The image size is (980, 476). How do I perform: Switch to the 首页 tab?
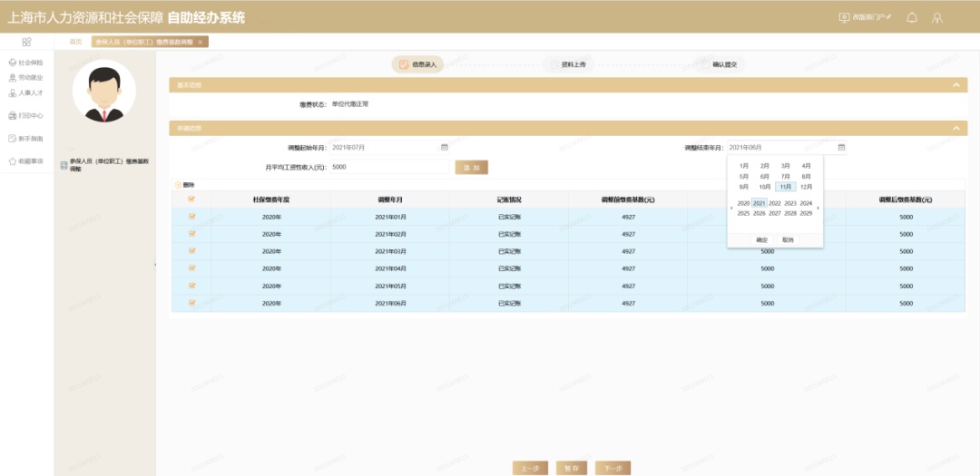tap(75, 42)
